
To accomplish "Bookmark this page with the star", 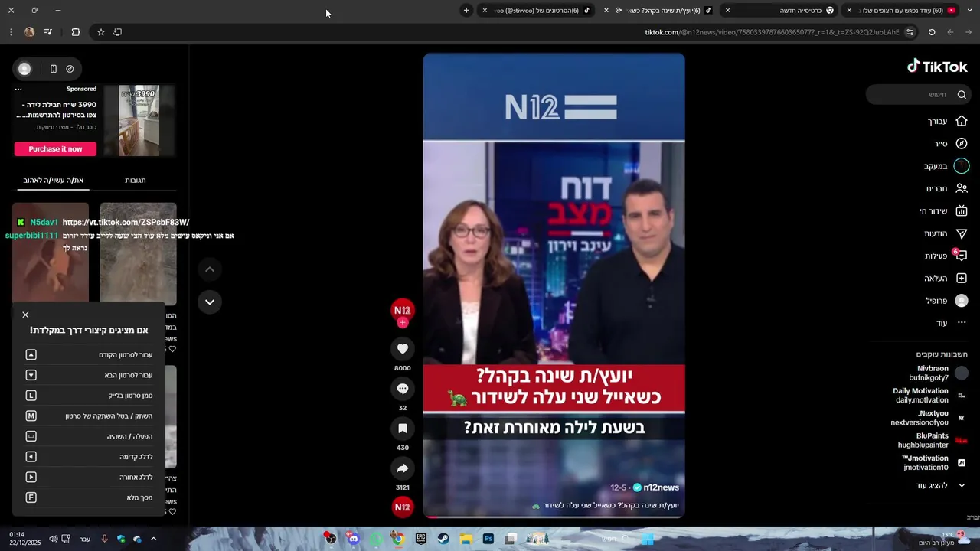I will pos(100,32).
